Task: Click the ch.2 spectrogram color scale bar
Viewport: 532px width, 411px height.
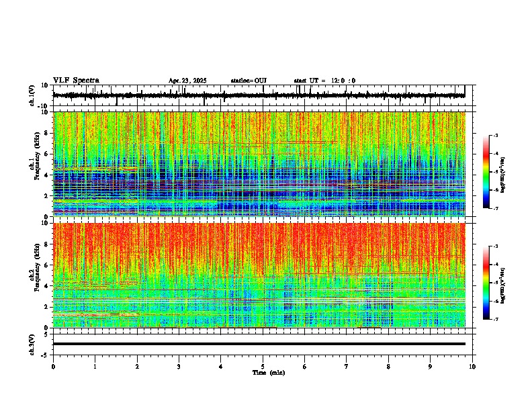Action: [x=486, y=283]
